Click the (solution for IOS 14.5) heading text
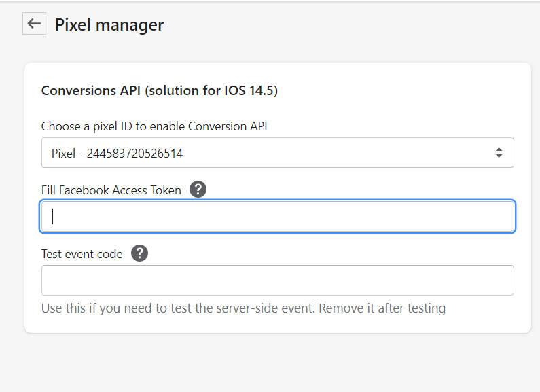 point(211,91)
